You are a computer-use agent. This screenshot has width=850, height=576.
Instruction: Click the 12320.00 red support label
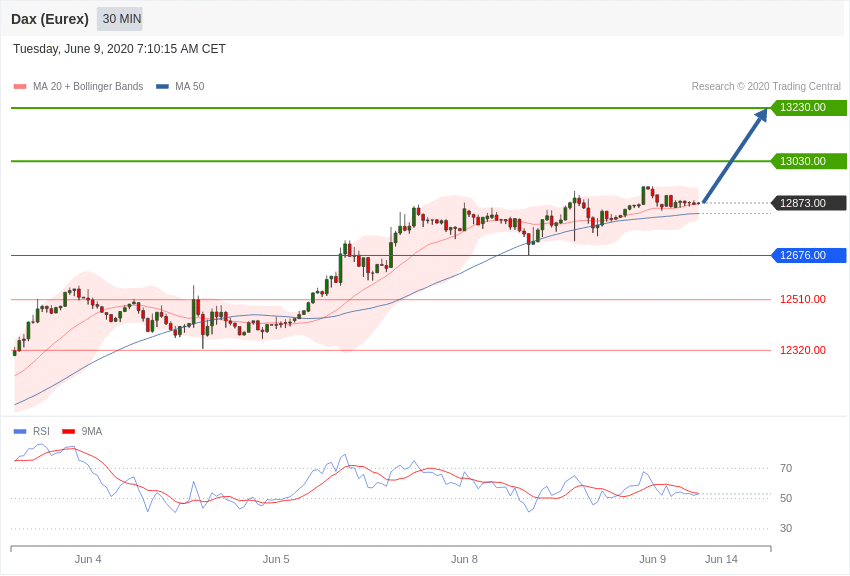(803, 350)
